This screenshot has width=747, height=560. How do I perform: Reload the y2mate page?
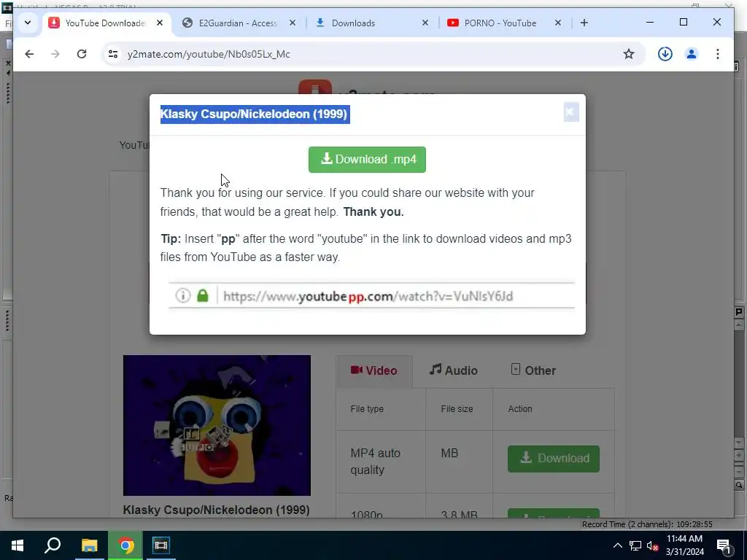[82, 54]
